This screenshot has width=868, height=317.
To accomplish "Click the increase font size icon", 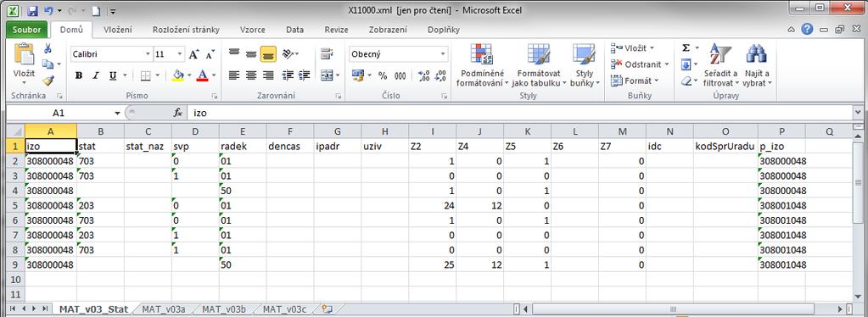I will (x=193, y=54).
